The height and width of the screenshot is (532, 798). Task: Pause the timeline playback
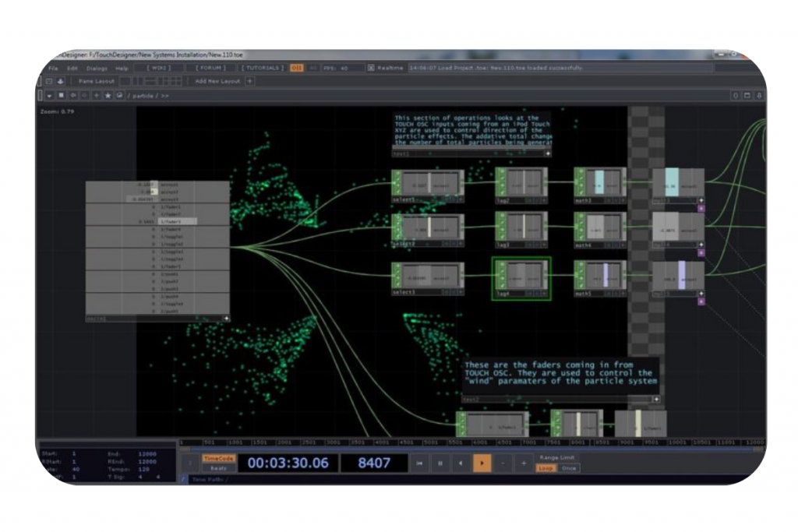click(440, 463)
